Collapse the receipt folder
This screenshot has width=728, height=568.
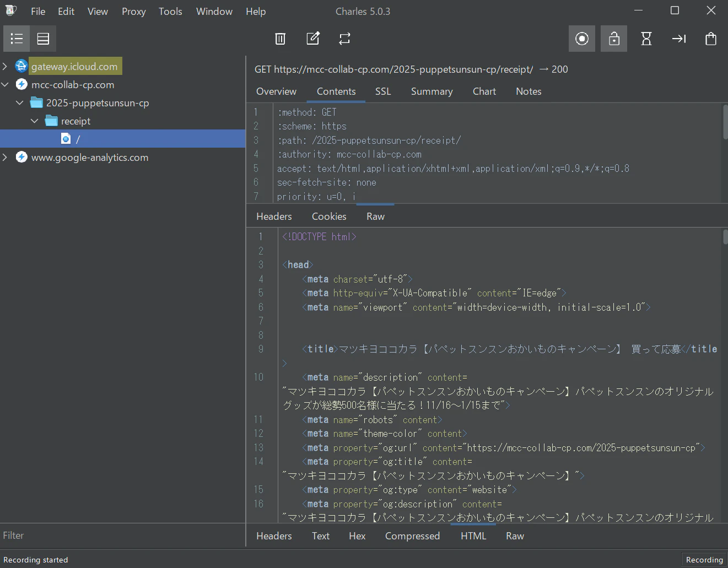[35, 121]
